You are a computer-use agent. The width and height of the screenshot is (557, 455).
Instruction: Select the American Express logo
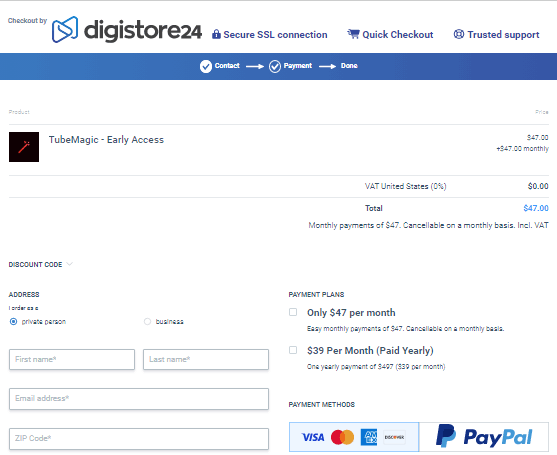[369, 437]
